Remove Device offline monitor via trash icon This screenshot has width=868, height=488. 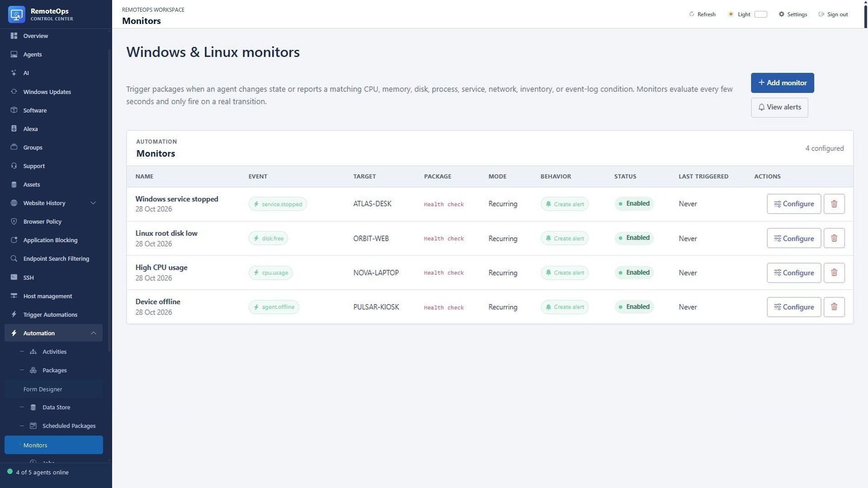[834, 307]
